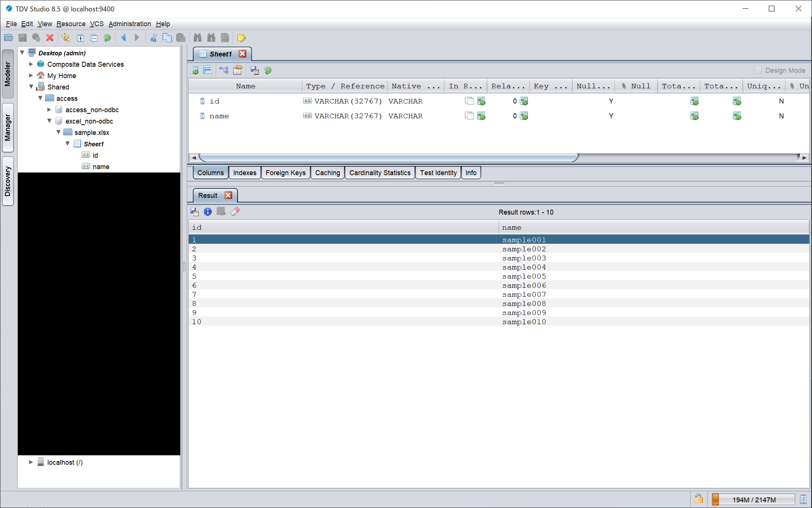Click the gray Forward arrow icon
The height and width of the screenshot is (508, 812).
tap(137, 38)
